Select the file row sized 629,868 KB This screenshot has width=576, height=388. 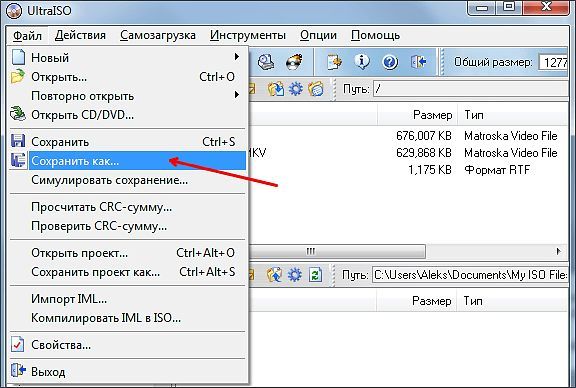click(x=408, y=153)
